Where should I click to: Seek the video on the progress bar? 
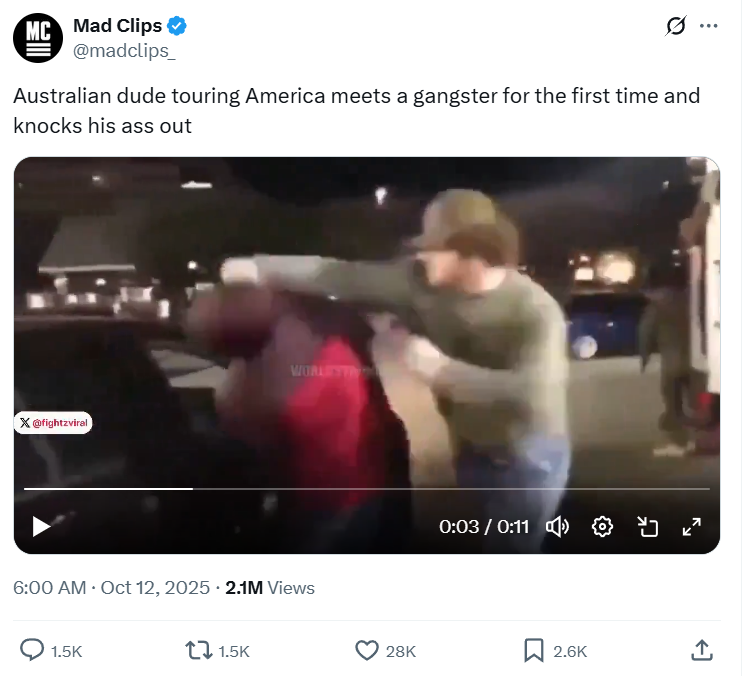point(369,491)
